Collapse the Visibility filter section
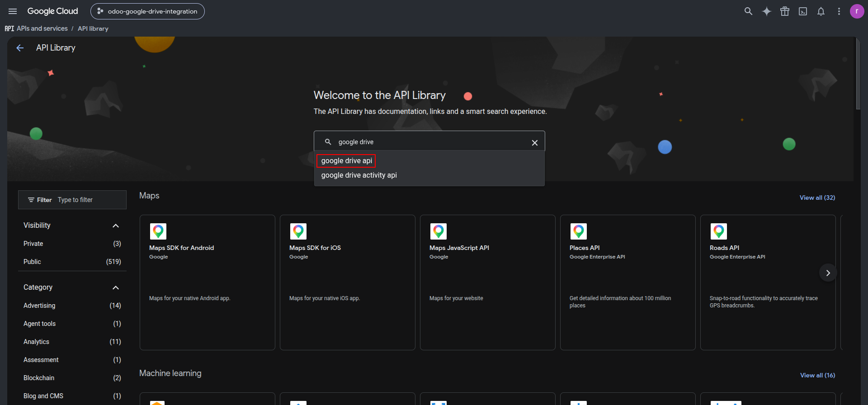Image resolution: width=868 pixels, height=405 pixels. (116, 226)
